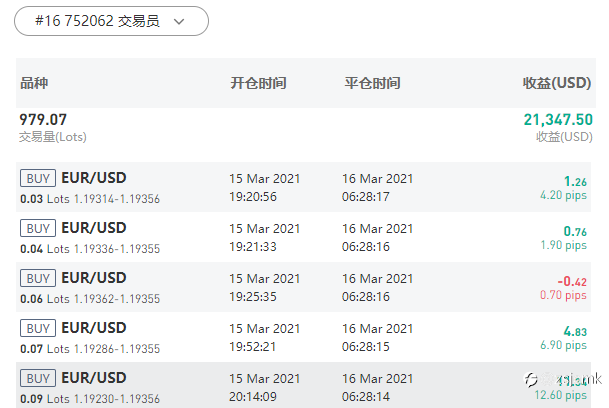Open the #16 752062 交易员 dropdown
609x408 pixels.
pos(111,21)
